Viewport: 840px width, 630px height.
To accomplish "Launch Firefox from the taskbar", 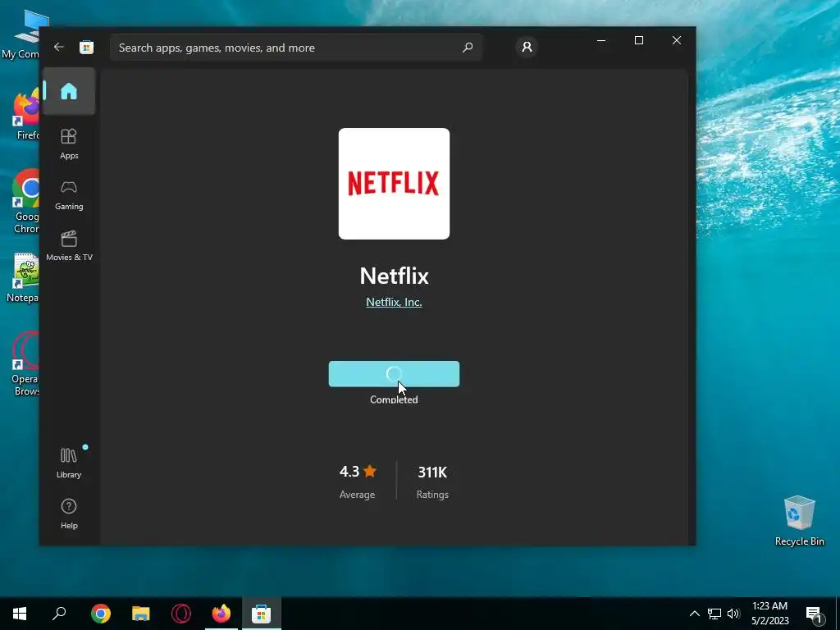I will tap(221, 614).
